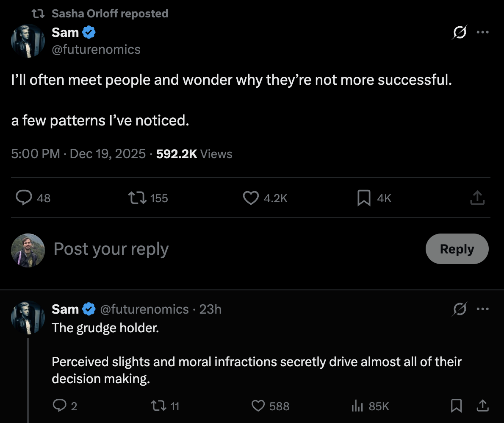Screen dimensions: 504x423
Task: Click the reply icon on main post
Action: (25, 198)
